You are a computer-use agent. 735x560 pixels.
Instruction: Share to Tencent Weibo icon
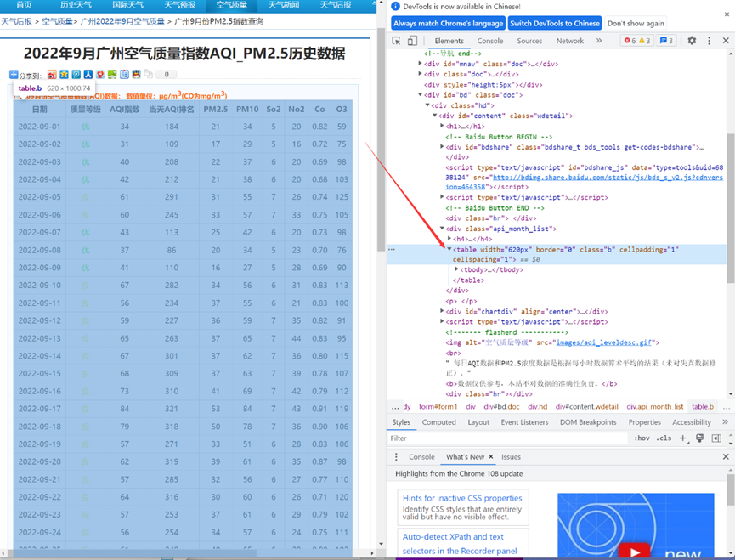[x=76, y=74]
